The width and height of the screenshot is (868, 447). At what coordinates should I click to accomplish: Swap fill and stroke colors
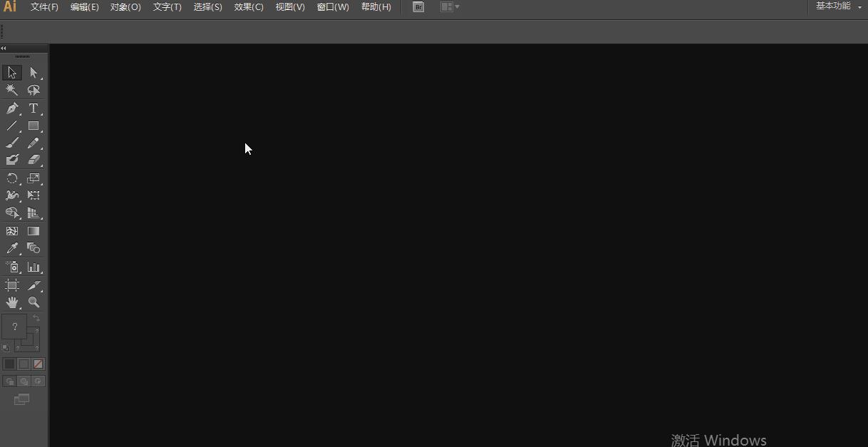(36, 317)
